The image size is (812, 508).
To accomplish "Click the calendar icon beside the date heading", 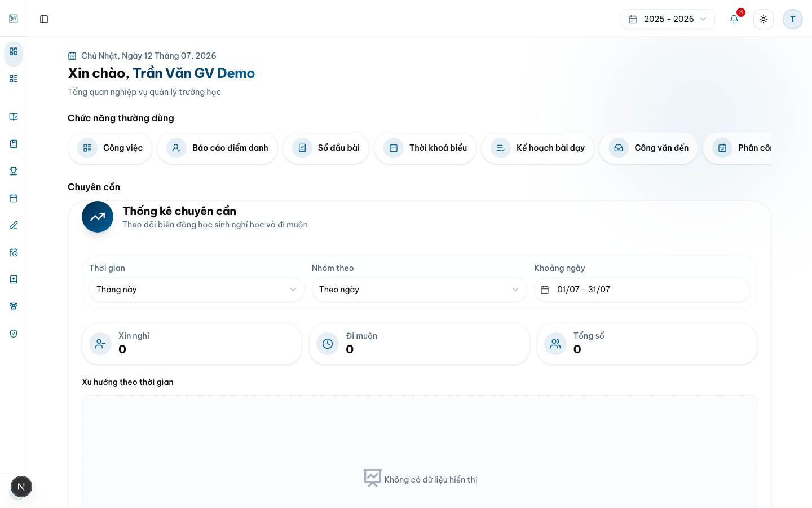I will tap(72, 56).
